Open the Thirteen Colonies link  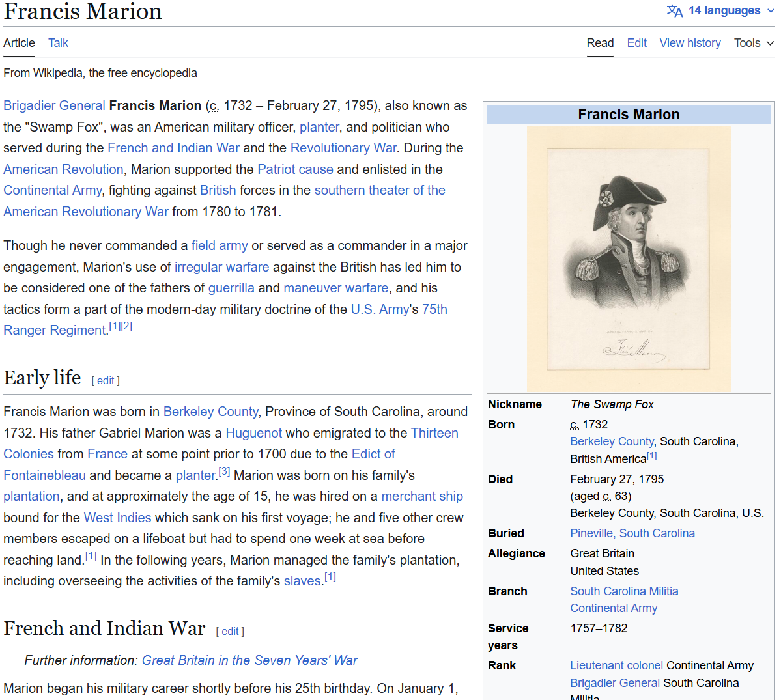click(x=434, y=434)
